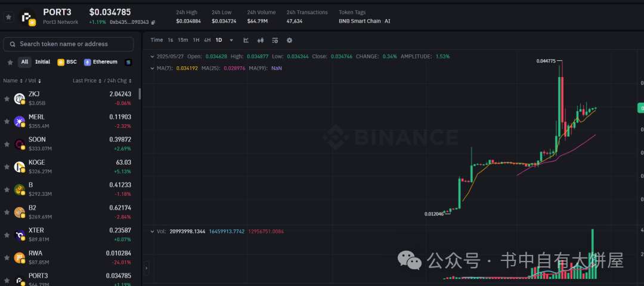Click the PORT3 token logo in header
This screenshot has width=644, height=286.
click(x=27, y=17)
